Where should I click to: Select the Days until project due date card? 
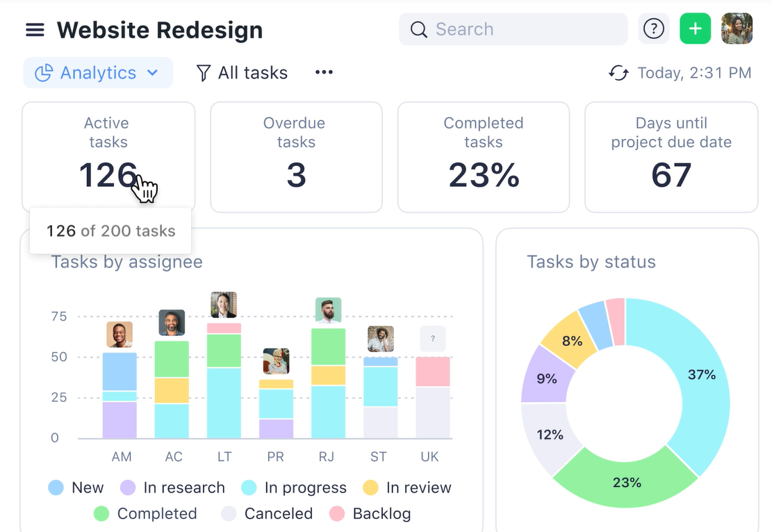(x=671, y=157)
